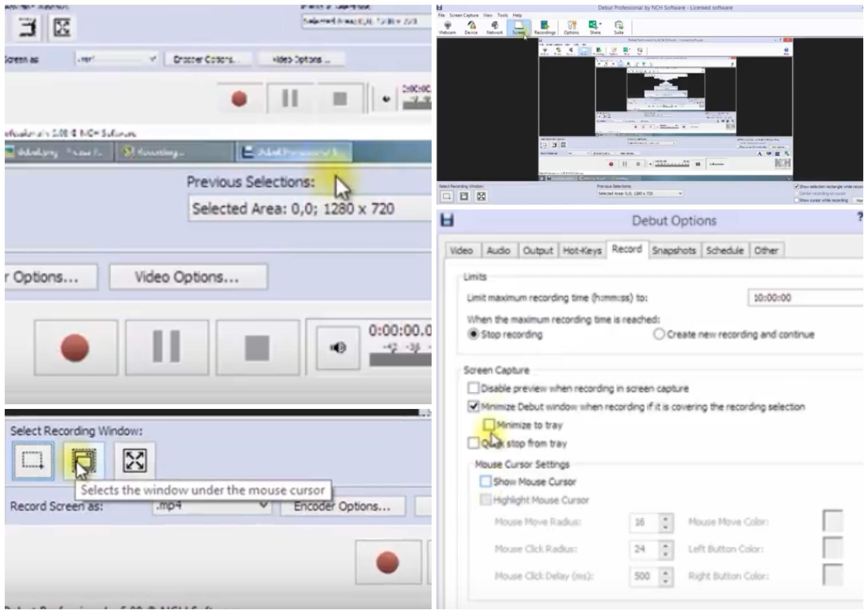Select the Stop recording radio button

[473, 334]
